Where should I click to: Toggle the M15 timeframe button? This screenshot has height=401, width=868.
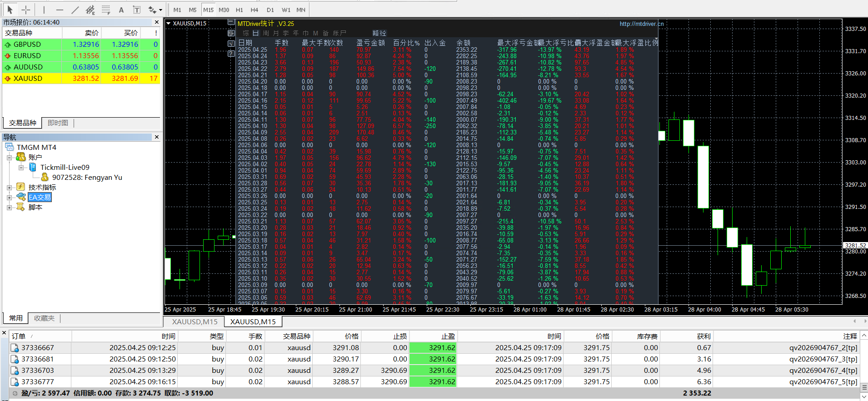209,10
